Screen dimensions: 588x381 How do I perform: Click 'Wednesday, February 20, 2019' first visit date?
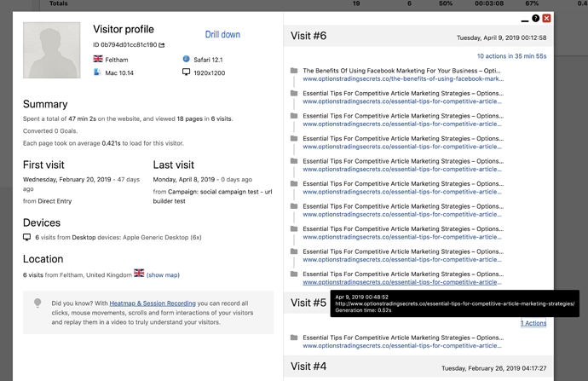pos(66,179)
